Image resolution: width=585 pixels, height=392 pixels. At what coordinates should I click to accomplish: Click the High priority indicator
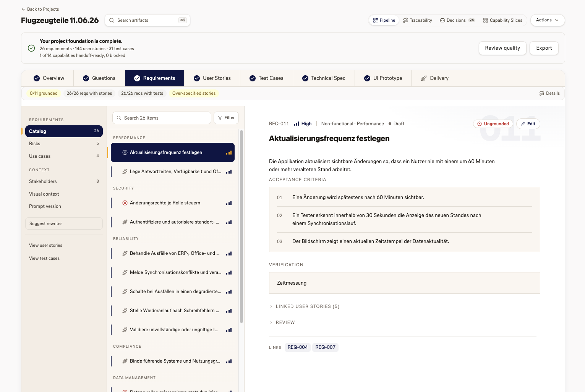click(x=303, y=124)
